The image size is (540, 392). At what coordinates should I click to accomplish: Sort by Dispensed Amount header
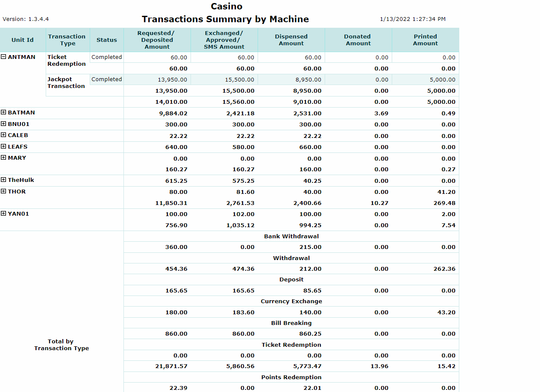point(291,40)
